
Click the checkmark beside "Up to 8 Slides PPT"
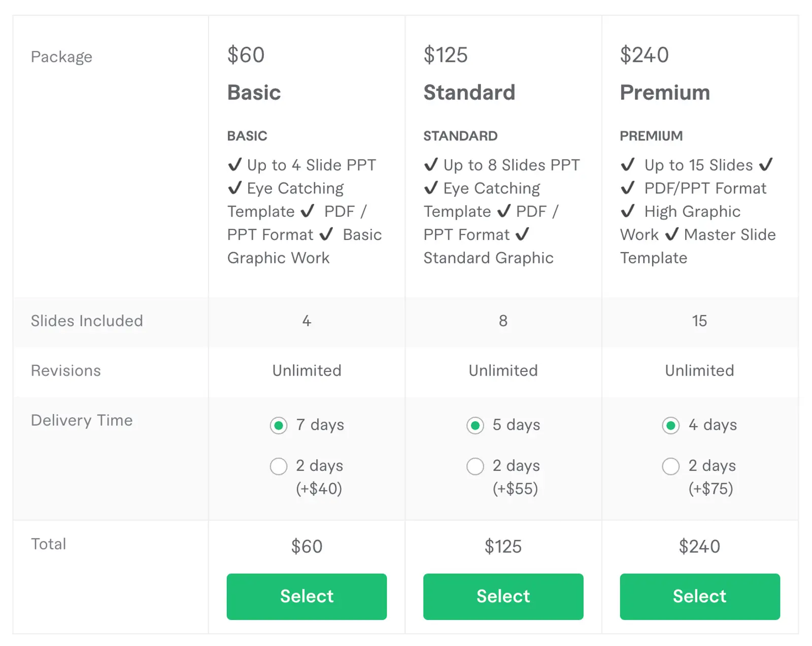pos(431,164)
